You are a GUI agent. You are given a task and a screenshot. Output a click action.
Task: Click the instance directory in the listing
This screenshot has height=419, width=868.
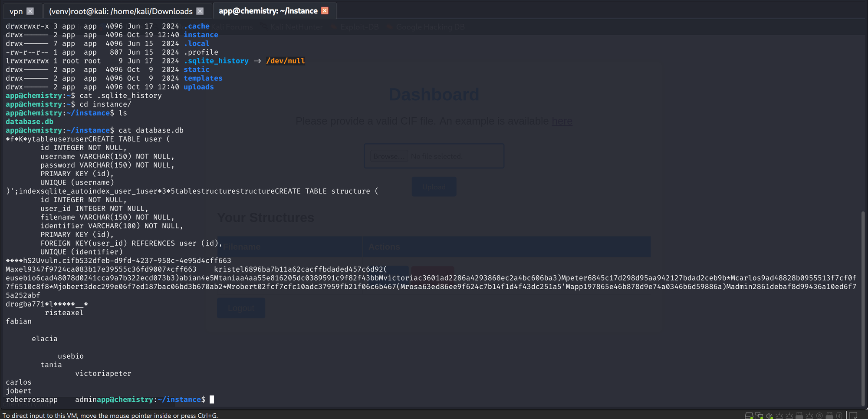201,35
